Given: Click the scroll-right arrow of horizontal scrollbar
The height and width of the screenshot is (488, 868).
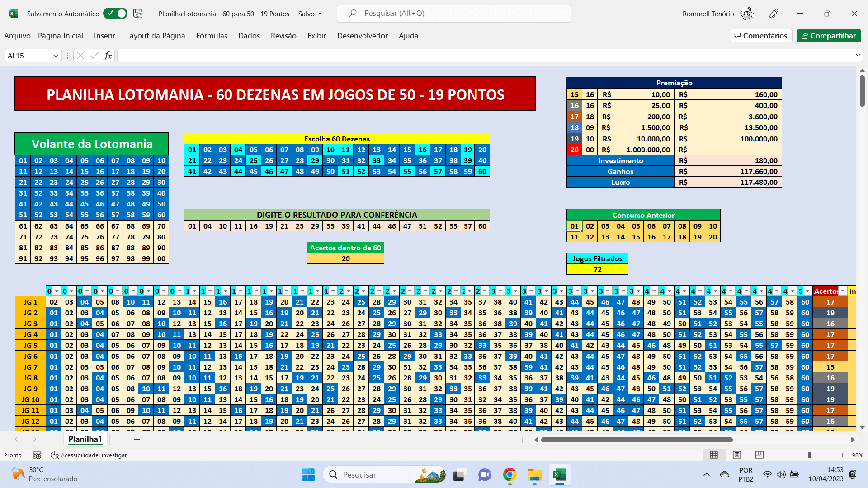Looking at the screenshot, I should (853, 440).
